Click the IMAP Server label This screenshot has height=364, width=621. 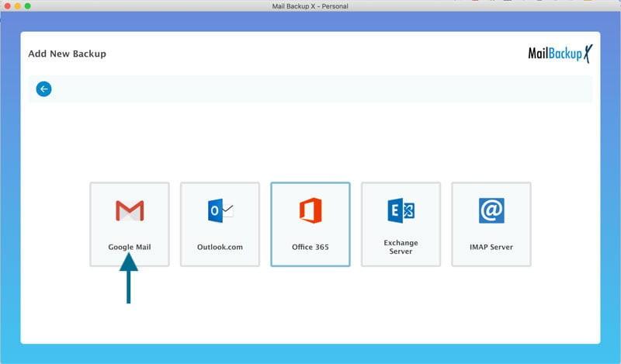point(491,247)
